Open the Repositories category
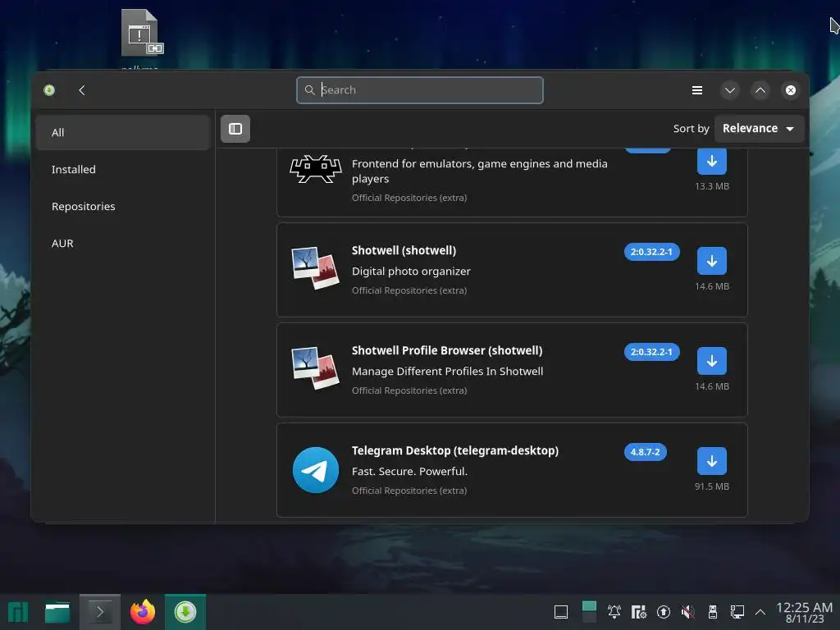Image resolution: width=840 pixels, height=630 pixels. 123,206
